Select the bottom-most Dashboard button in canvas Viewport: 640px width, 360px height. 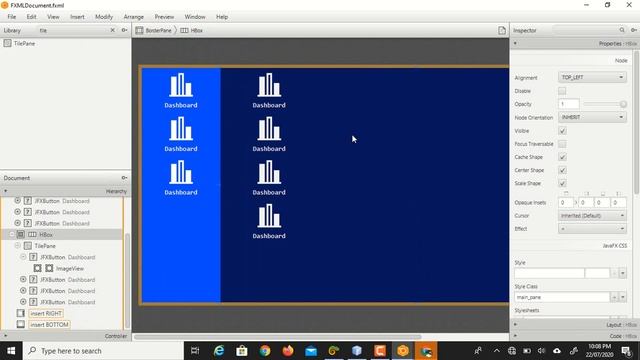tap(269, 221)
